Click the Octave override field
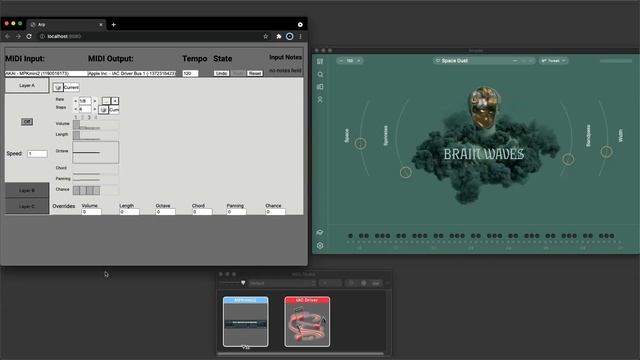 pos(166,212)
